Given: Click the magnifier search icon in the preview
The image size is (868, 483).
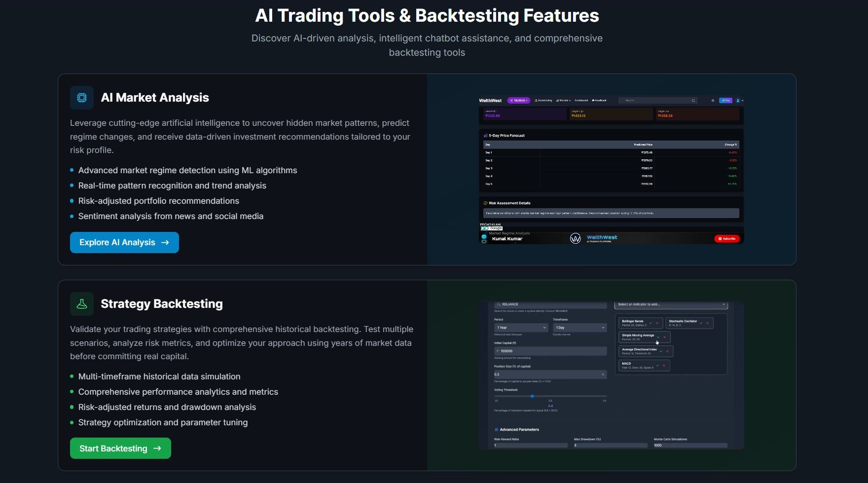Looking at the screenshot, I should pos(693,101).
